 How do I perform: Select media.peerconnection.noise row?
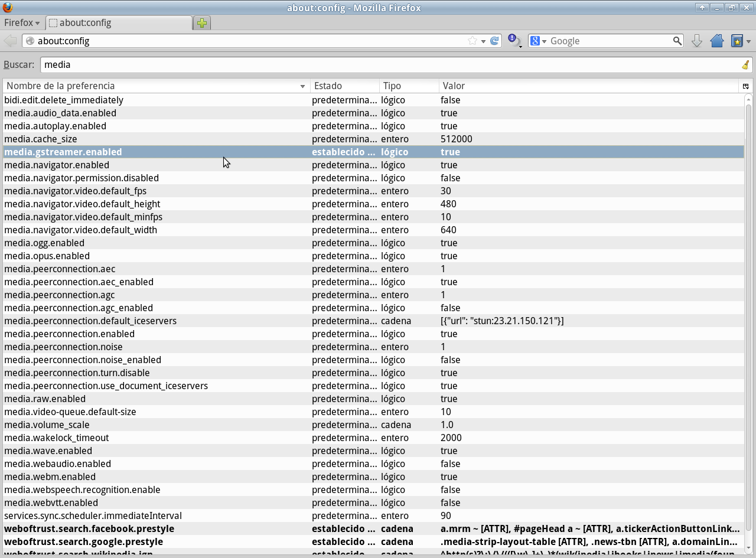[373, 347]
